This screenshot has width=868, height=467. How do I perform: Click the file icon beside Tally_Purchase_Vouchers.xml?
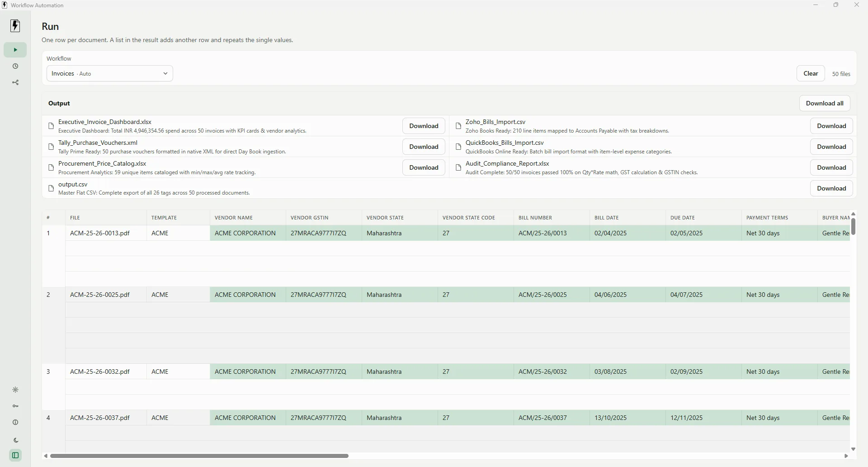(51, 147)
